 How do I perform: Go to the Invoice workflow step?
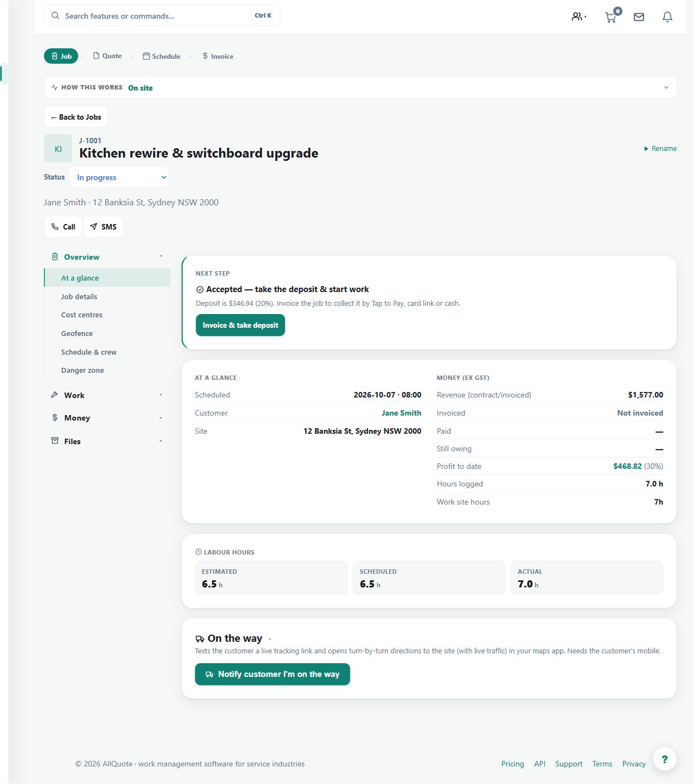[218, 56]
